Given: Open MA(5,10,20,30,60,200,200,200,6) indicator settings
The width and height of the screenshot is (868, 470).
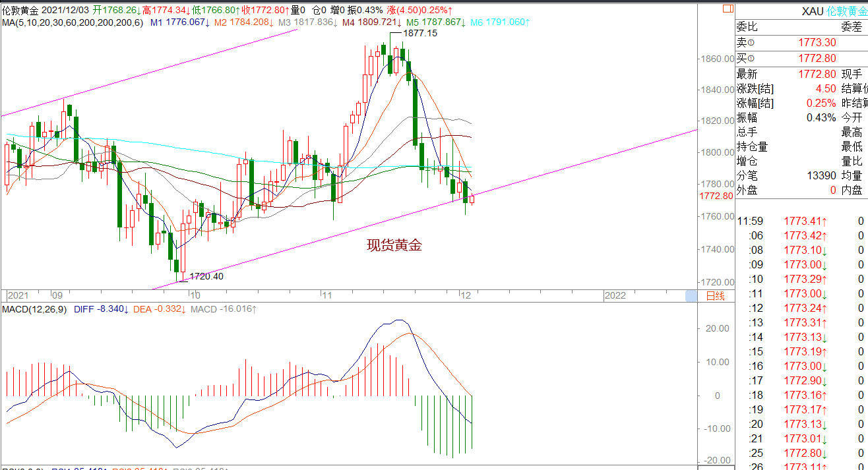Looking at the screenshot, I should 73,22.
